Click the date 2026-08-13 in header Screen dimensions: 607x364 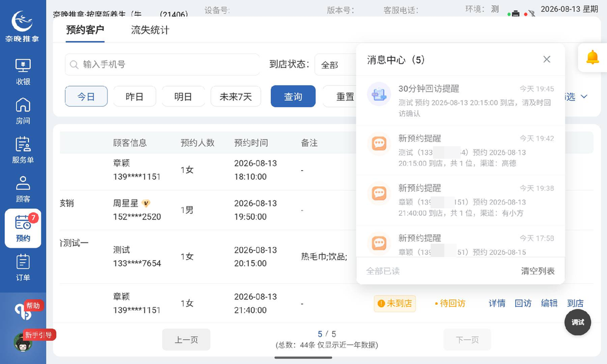click(x=560, y=9)
